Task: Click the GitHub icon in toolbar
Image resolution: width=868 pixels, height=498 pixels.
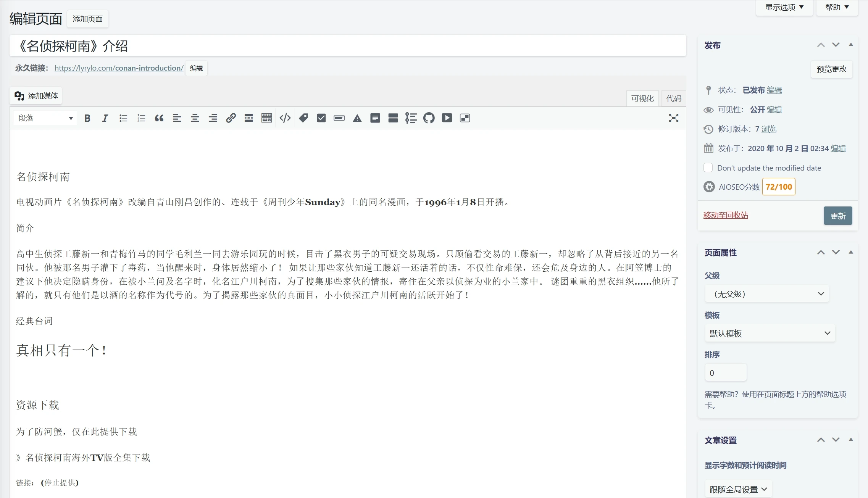Action: (429, 118)
